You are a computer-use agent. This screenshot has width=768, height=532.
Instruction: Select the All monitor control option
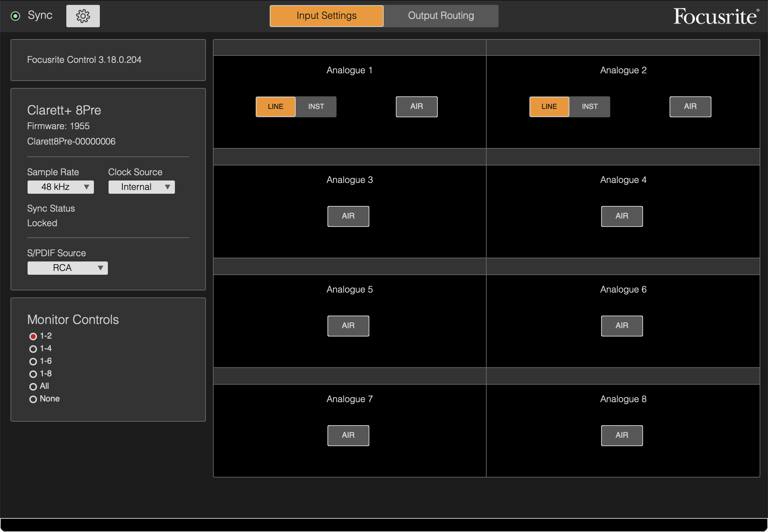[33, 387]
